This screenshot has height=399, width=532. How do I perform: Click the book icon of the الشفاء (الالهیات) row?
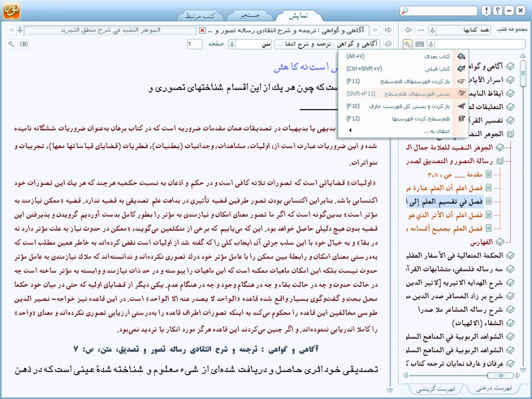(x=510, y=323)
